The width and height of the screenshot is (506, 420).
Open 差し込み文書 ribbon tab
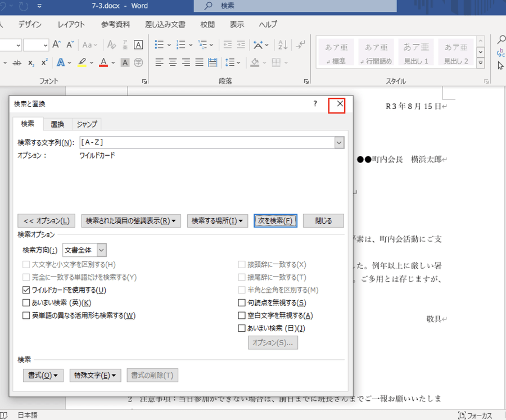165,24
